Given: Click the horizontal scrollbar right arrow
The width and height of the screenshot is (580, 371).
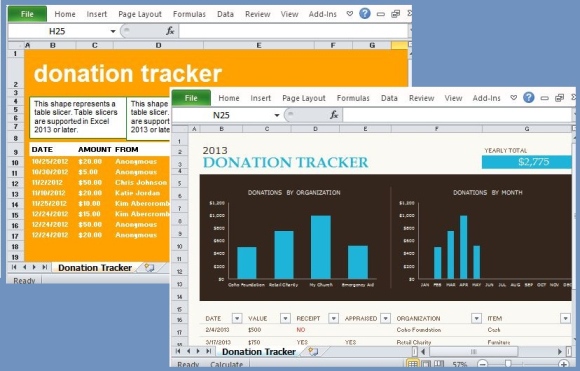Looking at the screenshot, I should point(560,351).
